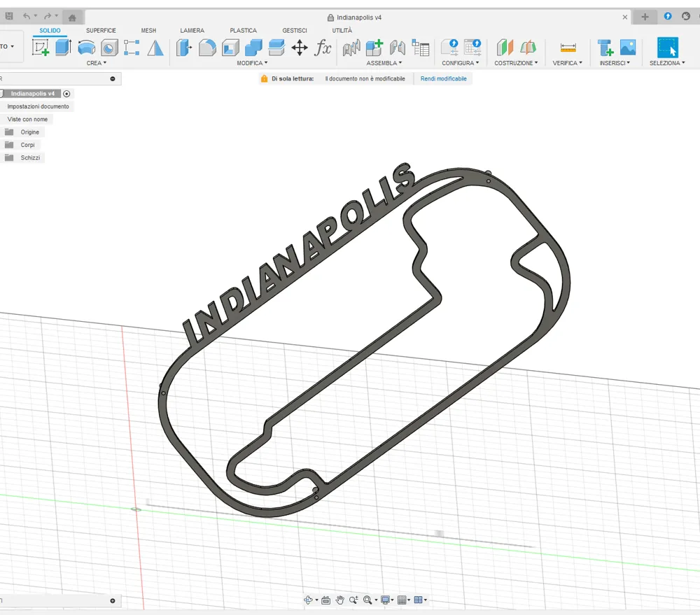This screenshot has height=615, width=700.
Task: Open the VERIFICA dropdown menu
Action: [568, 63]
